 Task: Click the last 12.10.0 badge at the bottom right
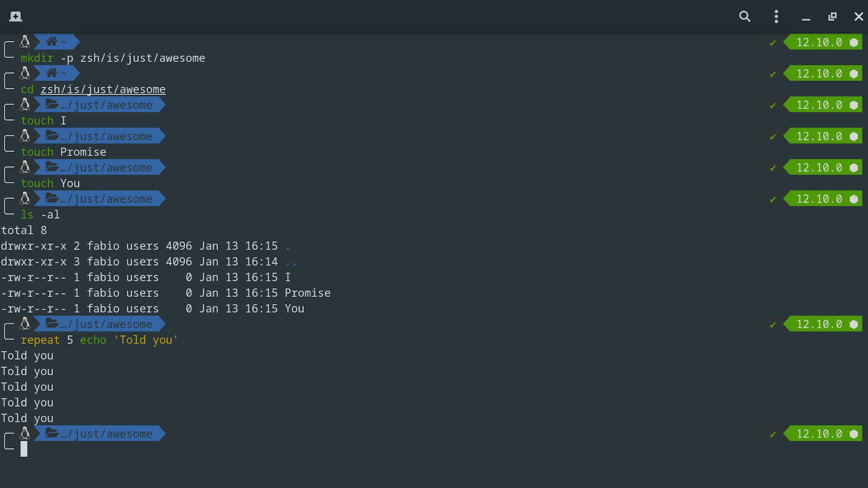[x=819, y=434]
